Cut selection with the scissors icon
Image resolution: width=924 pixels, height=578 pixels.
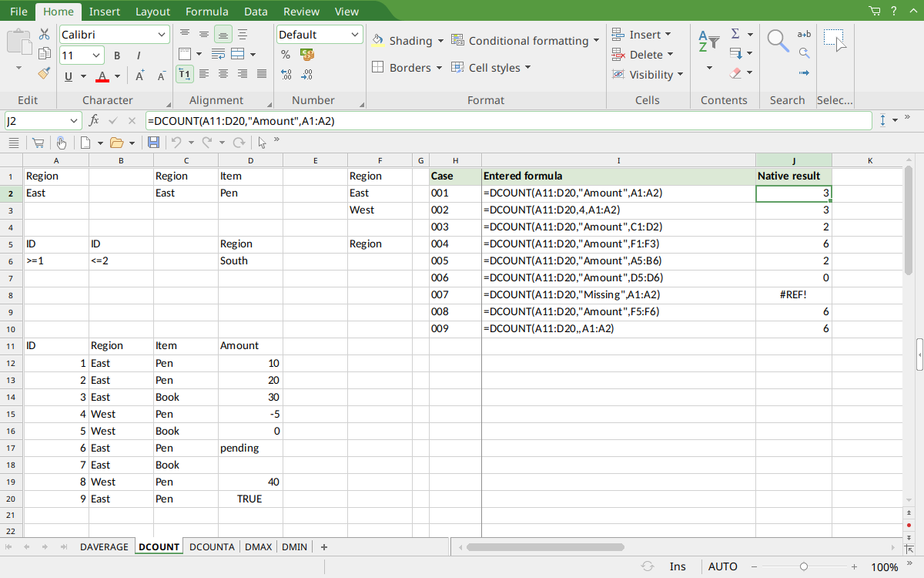44,35
